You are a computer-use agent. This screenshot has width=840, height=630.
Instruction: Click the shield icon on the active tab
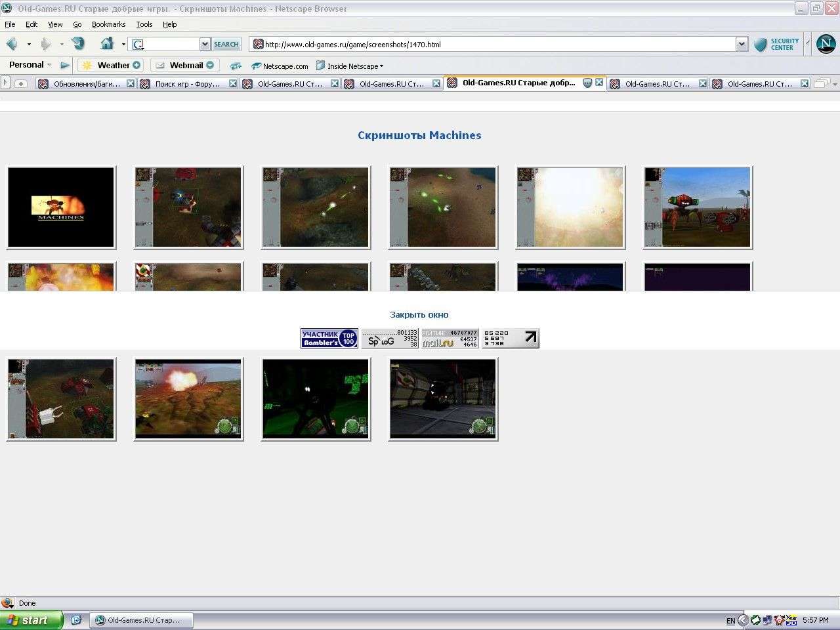tap(587, 83)
